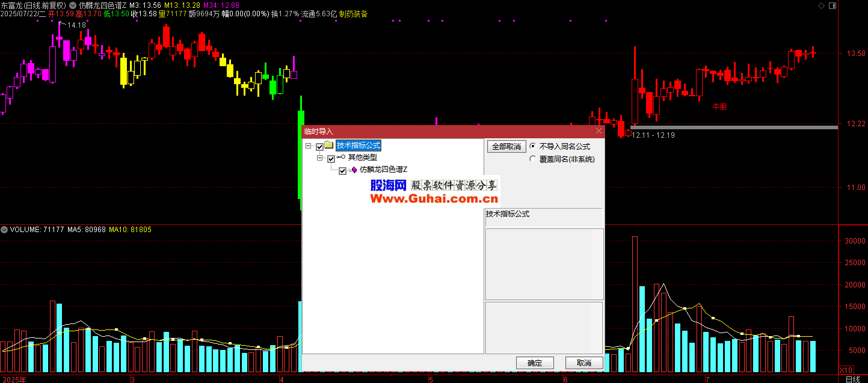The image size is (868, 383).
Task: Uncheck the 技术指标公式 checkbox
Action: [319, 146]
